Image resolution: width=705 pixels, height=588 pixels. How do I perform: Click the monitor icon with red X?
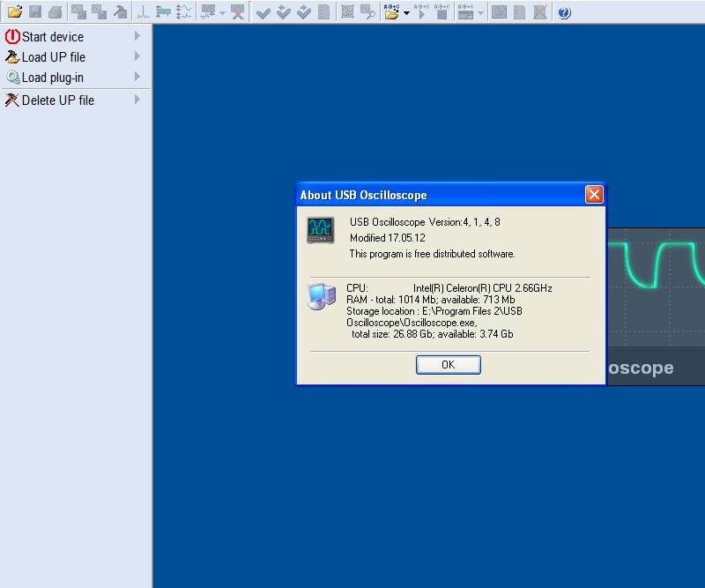pos(237,11)
